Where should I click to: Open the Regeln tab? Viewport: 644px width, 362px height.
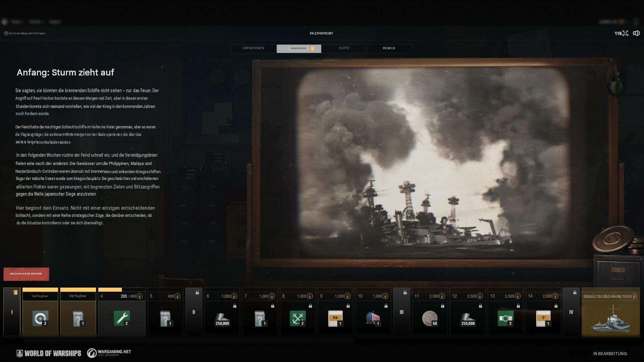(x=389, y=48)
